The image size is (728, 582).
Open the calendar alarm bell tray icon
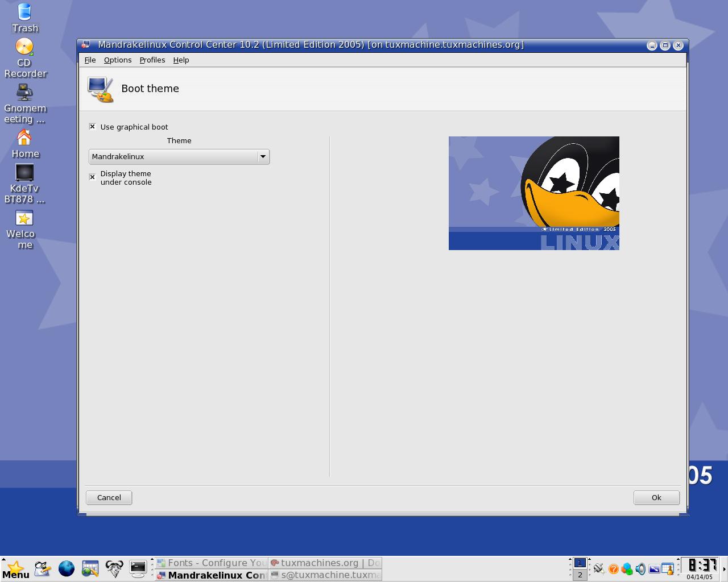pyautogui.click(x=668, y=568)
